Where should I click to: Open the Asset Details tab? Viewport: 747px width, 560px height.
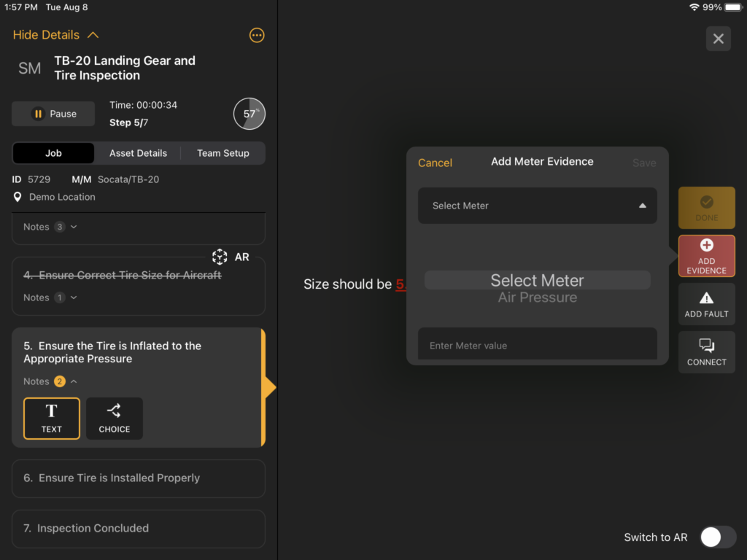coord(138,153)
